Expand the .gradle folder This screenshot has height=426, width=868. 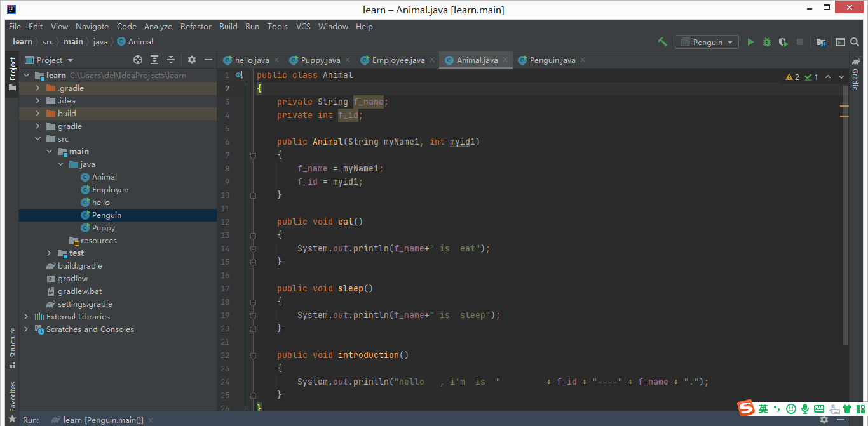coord(37,88)
